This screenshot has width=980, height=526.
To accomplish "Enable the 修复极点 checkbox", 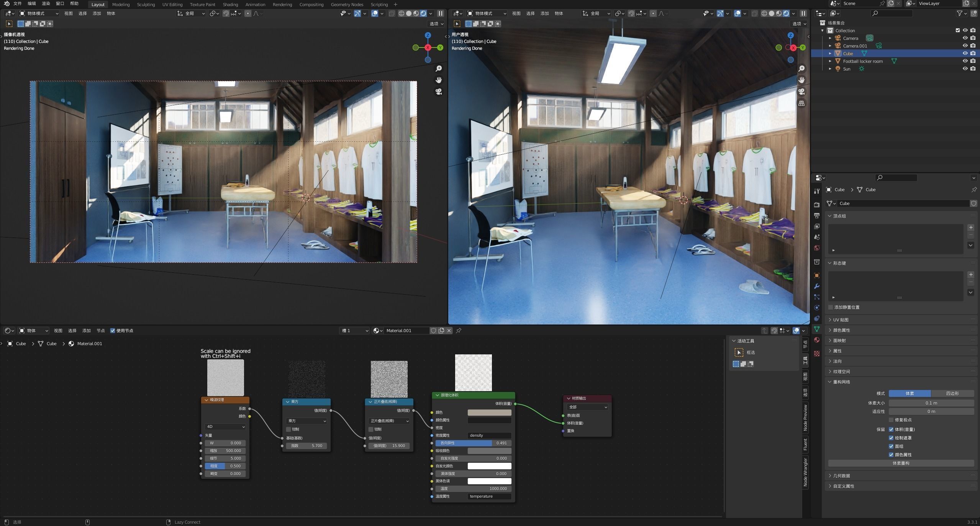I will (x=891, y=420).
